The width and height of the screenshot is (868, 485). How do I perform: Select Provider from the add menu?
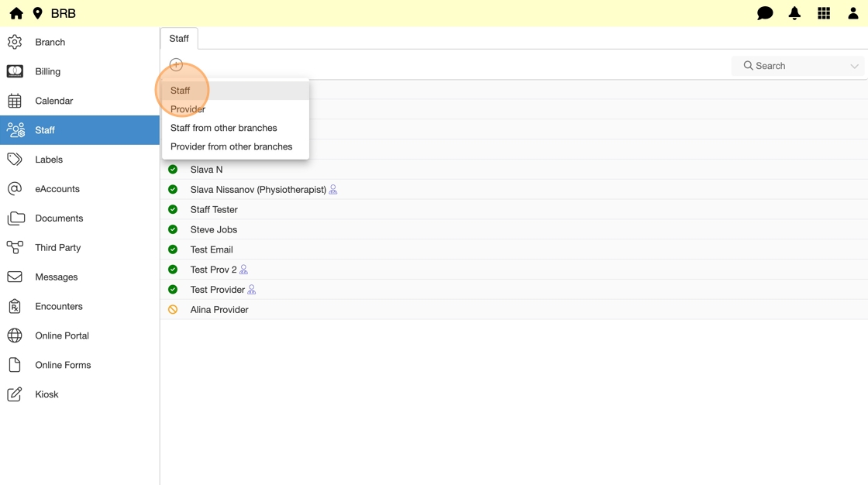188,109
